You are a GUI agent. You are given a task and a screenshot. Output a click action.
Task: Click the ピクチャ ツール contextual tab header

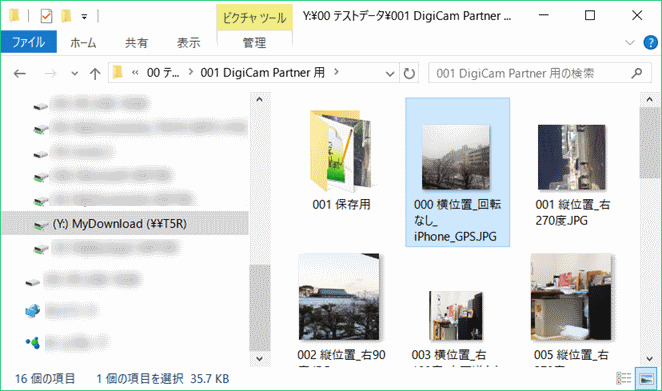[x=255, y=18]
